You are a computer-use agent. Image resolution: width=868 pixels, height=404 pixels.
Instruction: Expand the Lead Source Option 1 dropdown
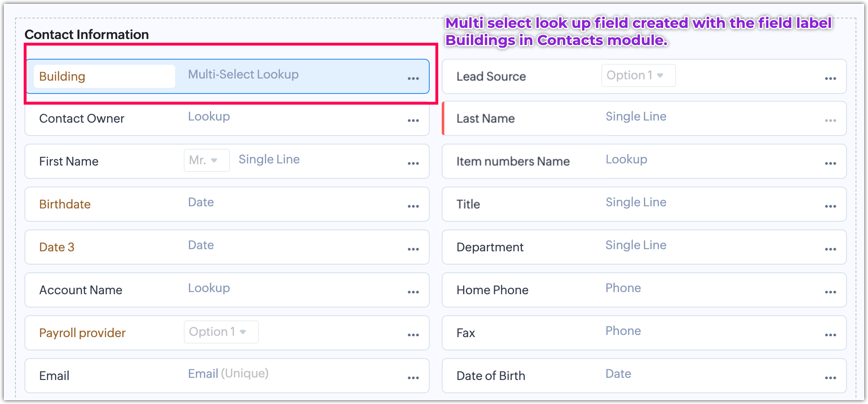(638, 75)
